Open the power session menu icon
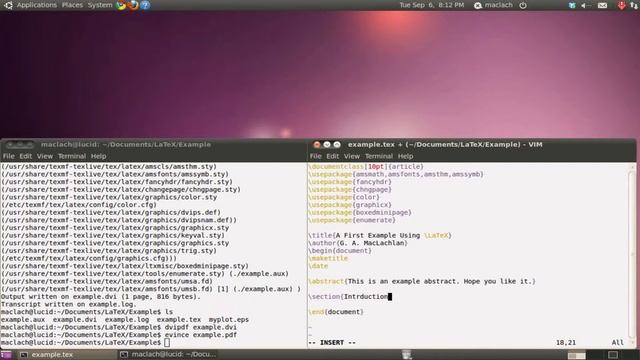640x360 pixels. (523, 5)
